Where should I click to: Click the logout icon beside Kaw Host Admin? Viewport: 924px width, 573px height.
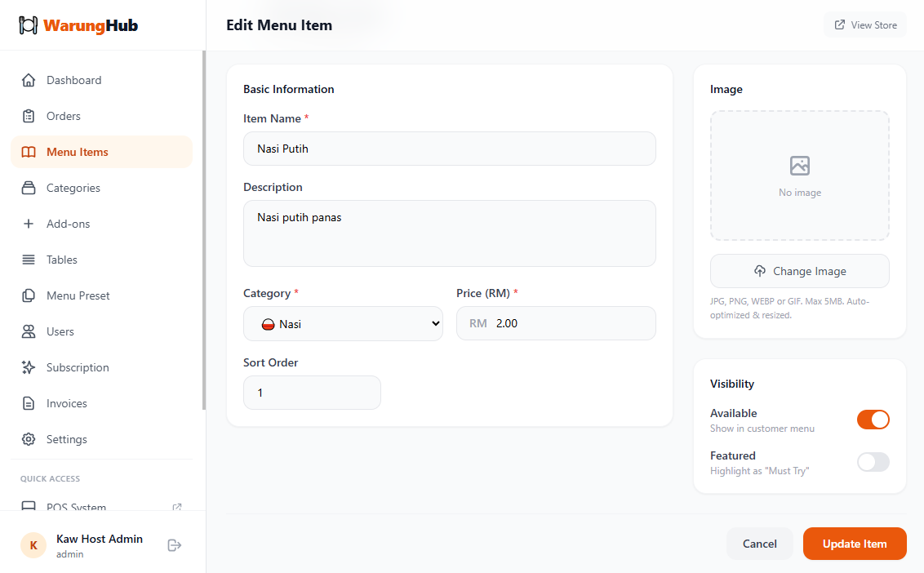click(x=174, y=545)
